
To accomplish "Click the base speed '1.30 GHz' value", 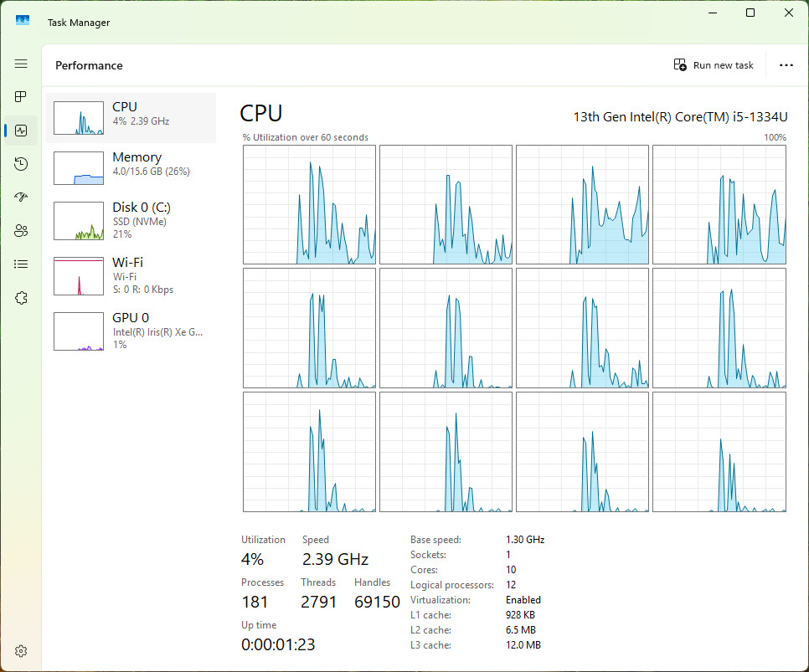I will (525, 540).
